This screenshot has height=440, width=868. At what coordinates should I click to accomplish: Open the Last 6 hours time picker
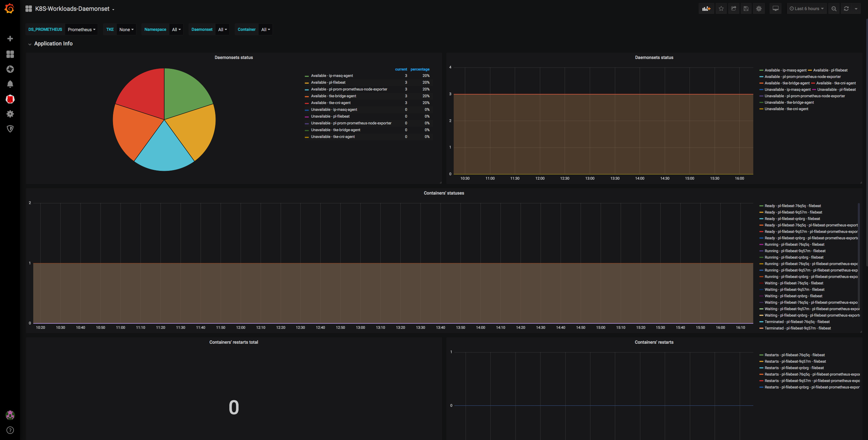806,8
